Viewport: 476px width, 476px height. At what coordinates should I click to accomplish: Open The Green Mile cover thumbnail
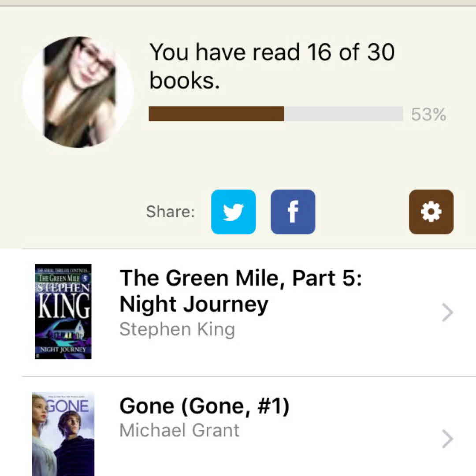point(63,312)
